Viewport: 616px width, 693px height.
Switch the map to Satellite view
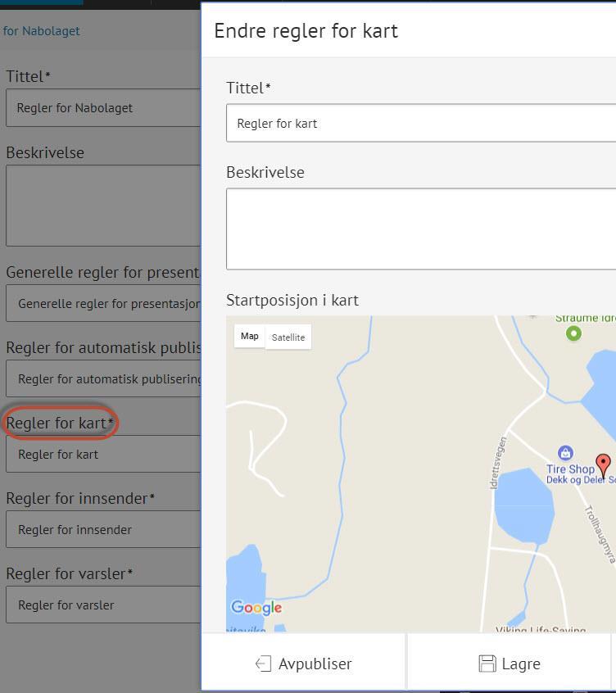[x=288, y=337]
